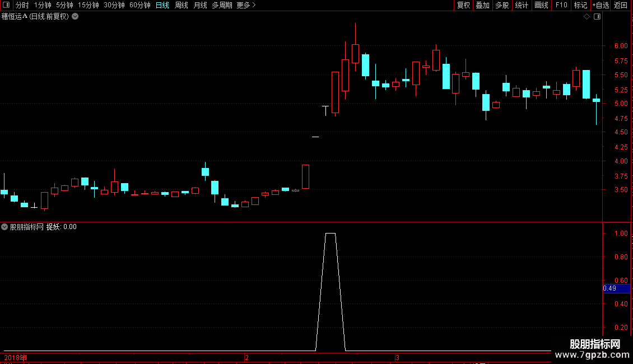Expand the 更多 periods menu
633x364 pixels.
pyautogui.click(x=246, y=5)
